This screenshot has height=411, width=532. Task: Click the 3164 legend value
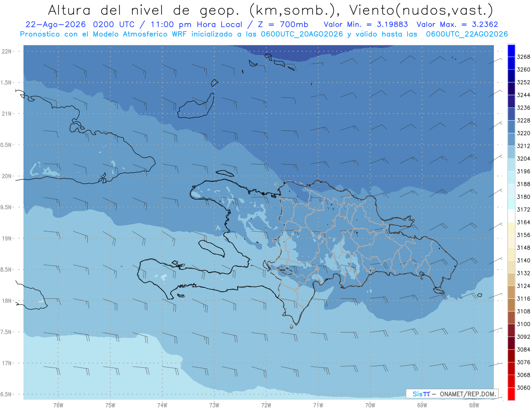click(x=524, y=222)
